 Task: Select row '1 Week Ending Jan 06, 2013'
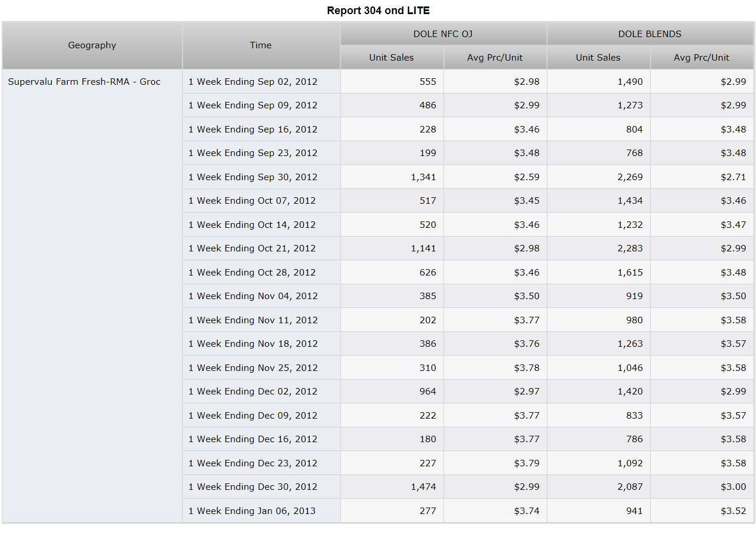coord(261,510)
